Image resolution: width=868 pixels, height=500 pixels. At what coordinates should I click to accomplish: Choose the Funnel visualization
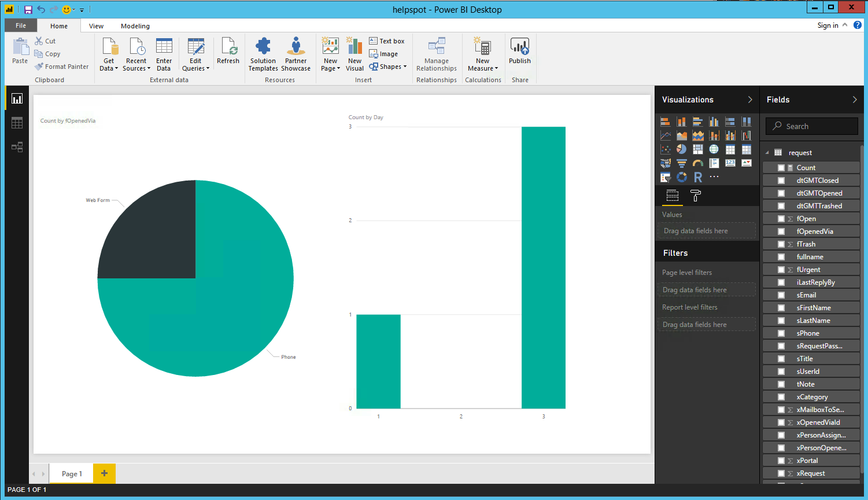[x=682, y=163]
